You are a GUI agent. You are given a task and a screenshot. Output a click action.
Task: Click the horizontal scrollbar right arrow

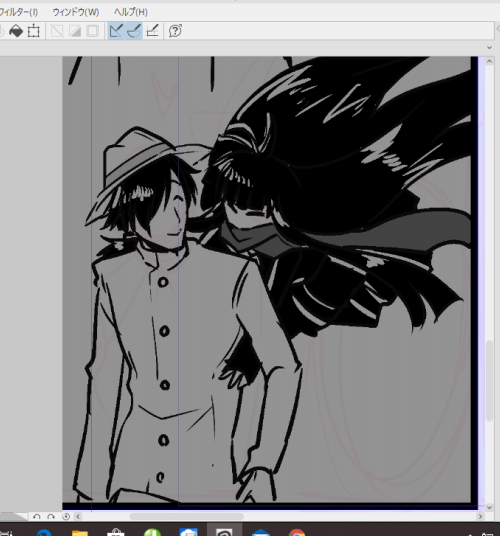coord(481,516)
